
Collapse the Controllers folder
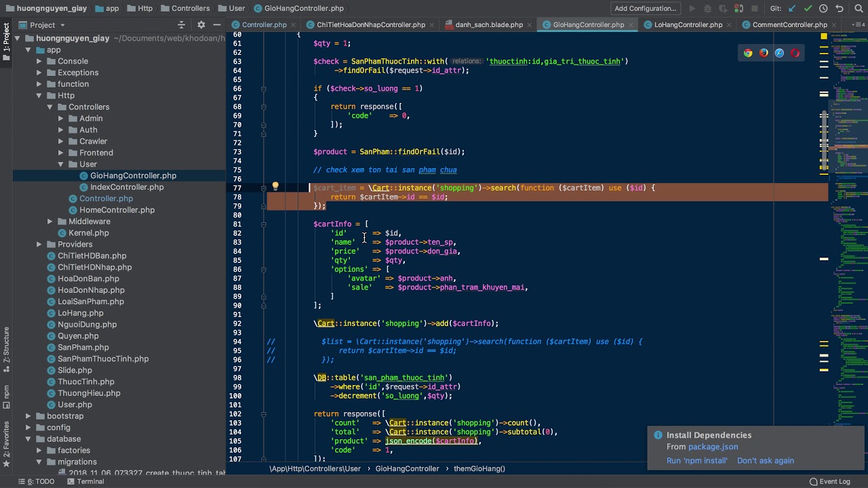[50, 107]
